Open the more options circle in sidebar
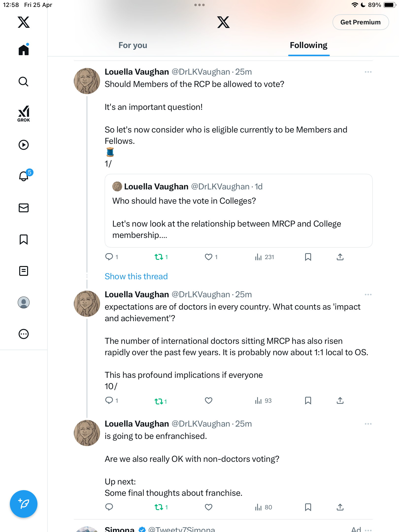Image resolution: width=399 pixels, height=532 pixels. (24, 334)
